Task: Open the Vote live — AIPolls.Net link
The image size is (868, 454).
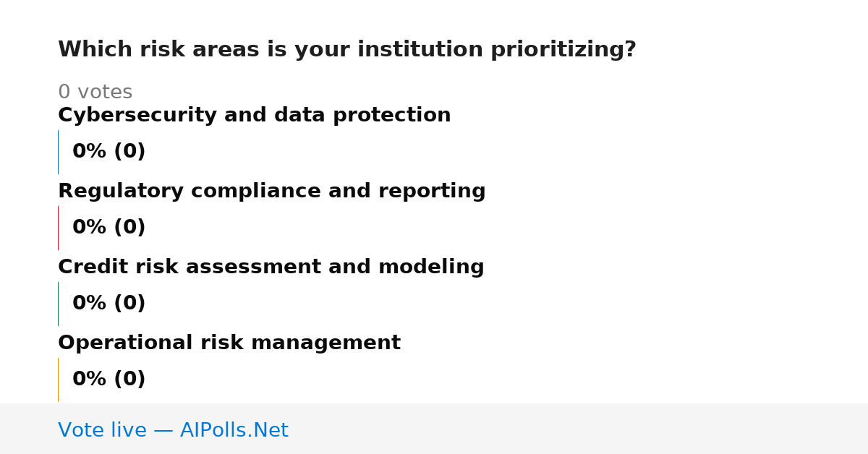Action: tap(173, 430)
